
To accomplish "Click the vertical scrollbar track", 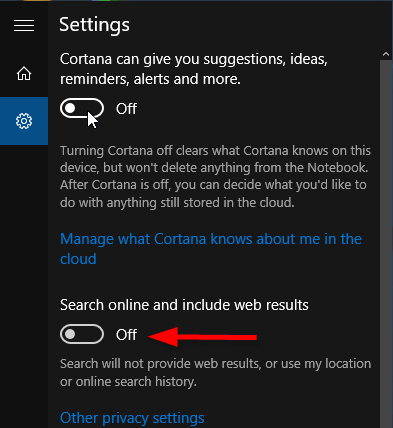I will [x=386, y=243].
